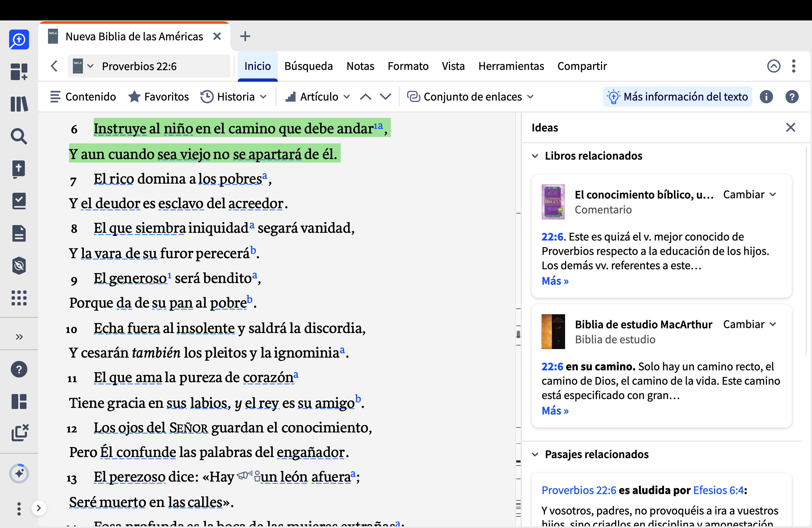Expand sidebar with double chevron icon
Image resolution: width=812 pixels, height=528 pixels.
point(19,337)
